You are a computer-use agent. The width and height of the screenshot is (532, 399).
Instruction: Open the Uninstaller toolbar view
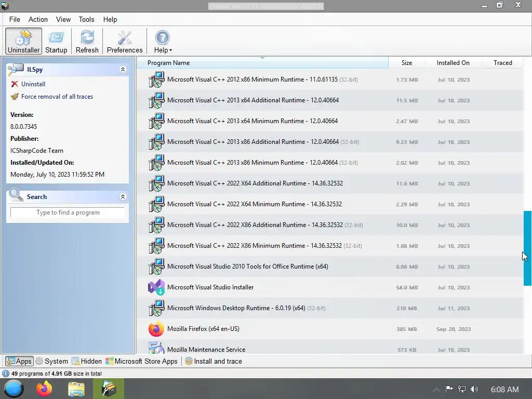pyautogui.click(x=23, y=42)
